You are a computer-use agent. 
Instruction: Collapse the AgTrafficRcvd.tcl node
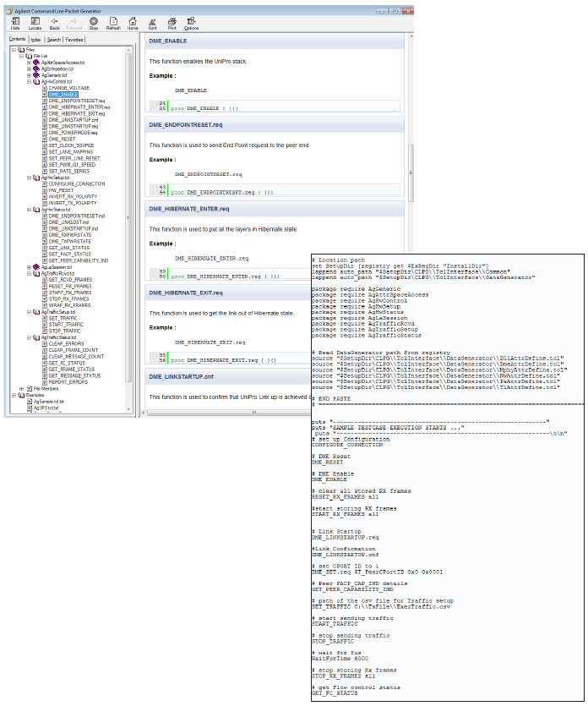click(29, 273)
